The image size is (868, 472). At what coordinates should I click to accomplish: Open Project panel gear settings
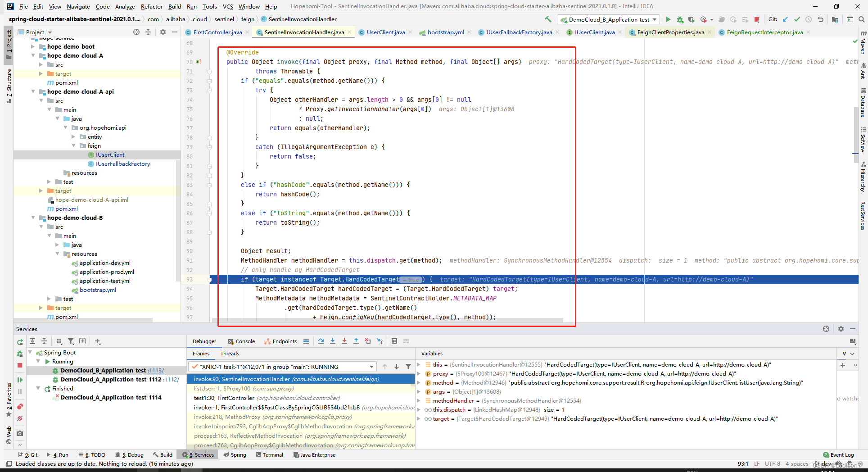pyautogui.click(x=163, y=32)
